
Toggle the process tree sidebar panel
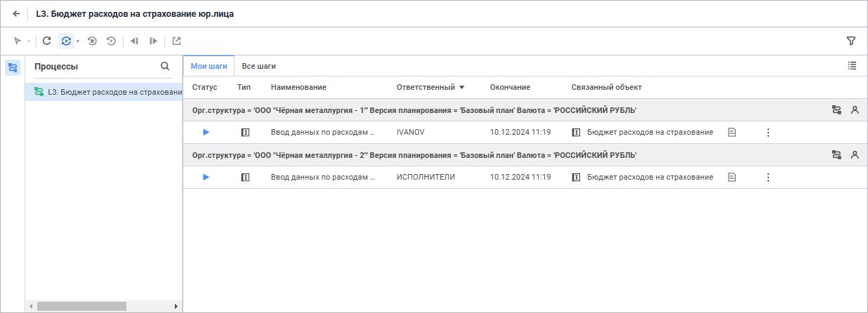(x=13, y=67)
